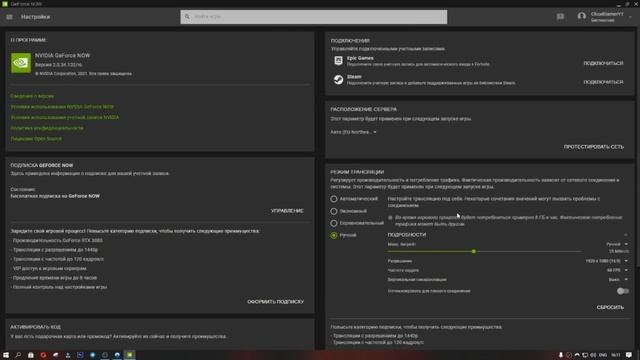Select the Автоматический streaming mode
640x360 pixels.
[333, 199]
